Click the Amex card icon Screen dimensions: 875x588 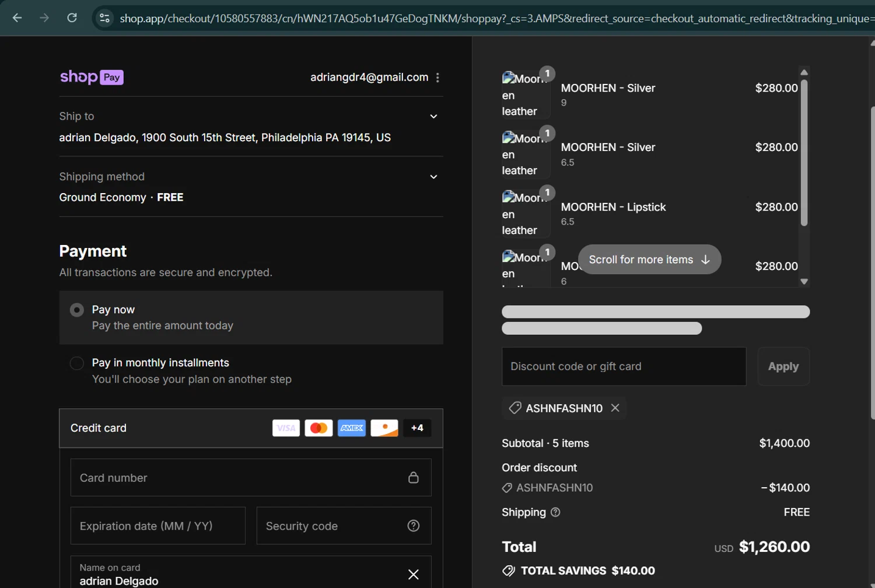[x=352, y=428]
